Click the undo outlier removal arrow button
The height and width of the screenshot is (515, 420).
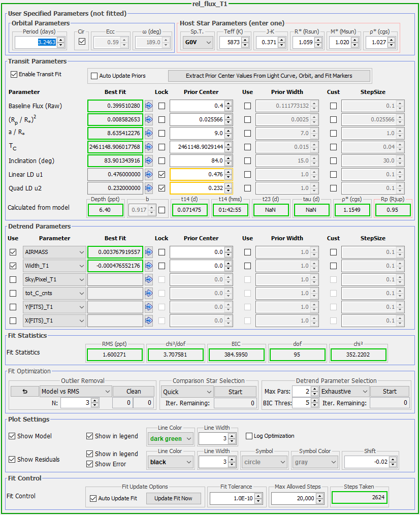pos(24,392)
